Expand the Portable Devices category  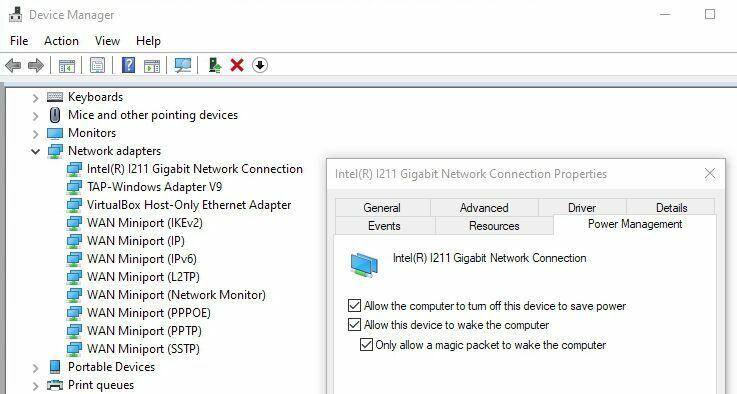(x=36, y=368)
